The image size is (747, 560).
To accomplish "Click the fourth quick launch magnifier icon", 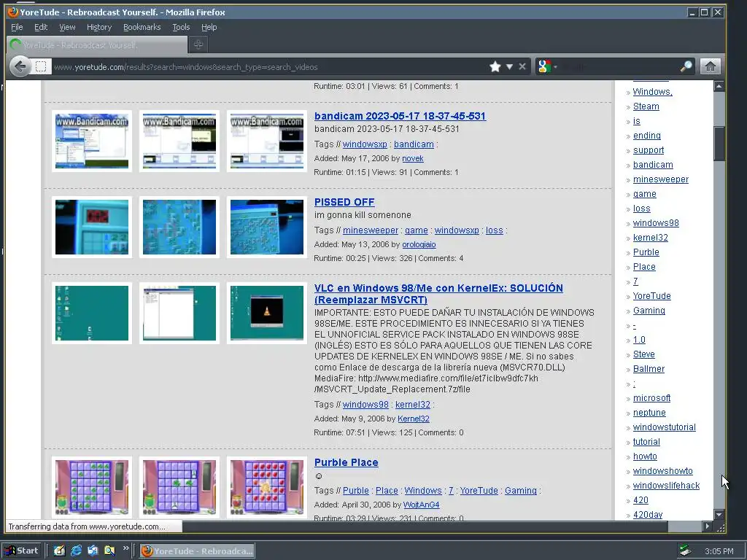I will click(x=109, y=551).
